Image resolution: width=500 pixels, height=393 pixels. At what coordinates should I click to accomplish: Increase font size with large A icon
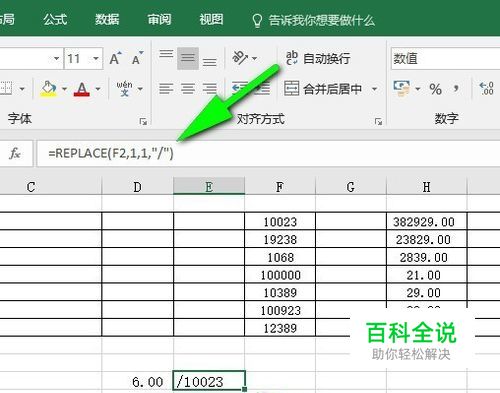115,59
